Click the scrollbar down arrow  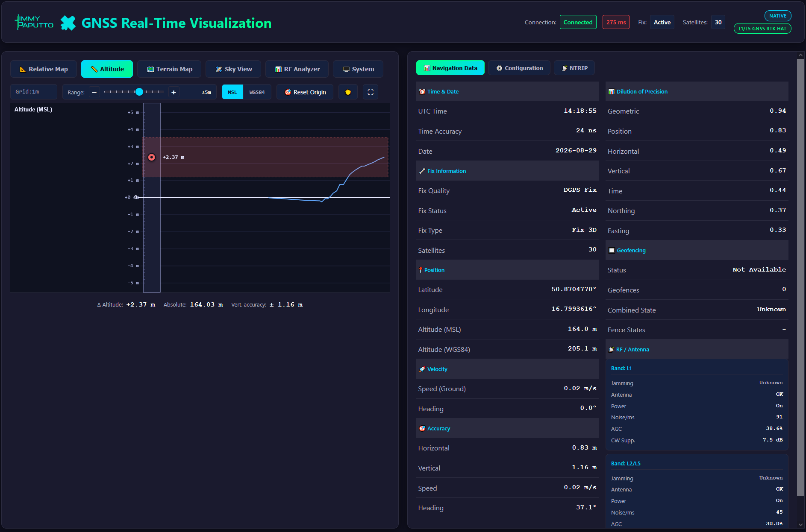coord(800,525)
